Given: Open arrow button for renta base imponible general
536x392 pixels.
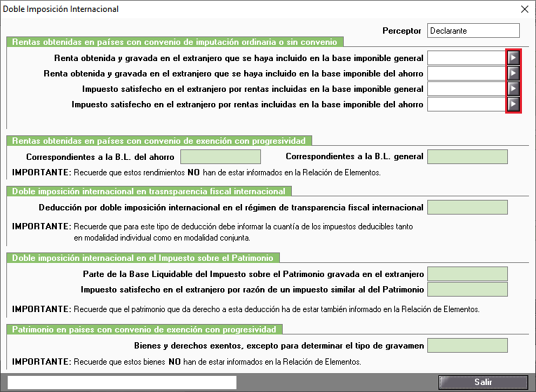Looking at the screenshot, I should (x=513, y=58).
